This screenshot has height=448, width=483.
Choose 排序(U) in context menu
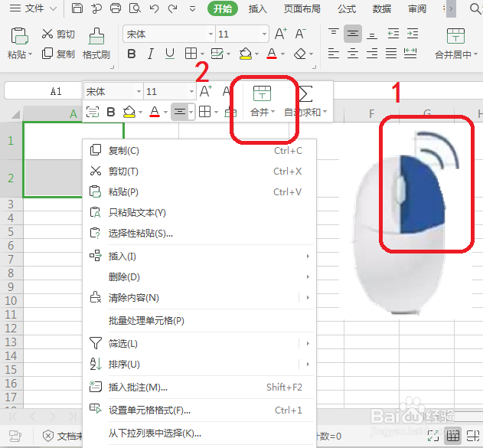pos(199,365)
